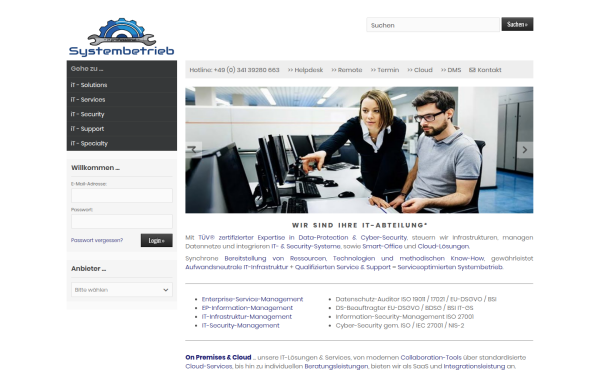Click the E-Mail-Adresse input field
The image size is (600, 375).
[122, 196]
